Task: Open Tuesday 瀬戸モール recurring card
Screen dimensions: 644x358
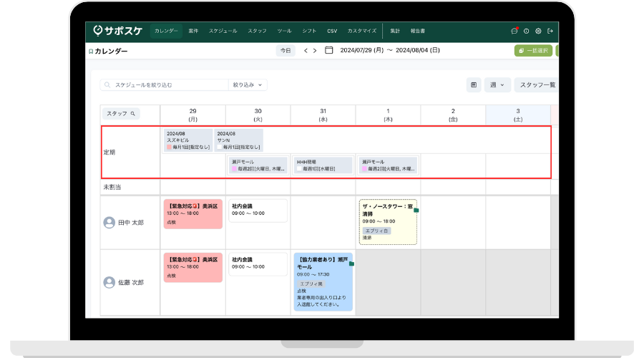Action: pos(258,165)
